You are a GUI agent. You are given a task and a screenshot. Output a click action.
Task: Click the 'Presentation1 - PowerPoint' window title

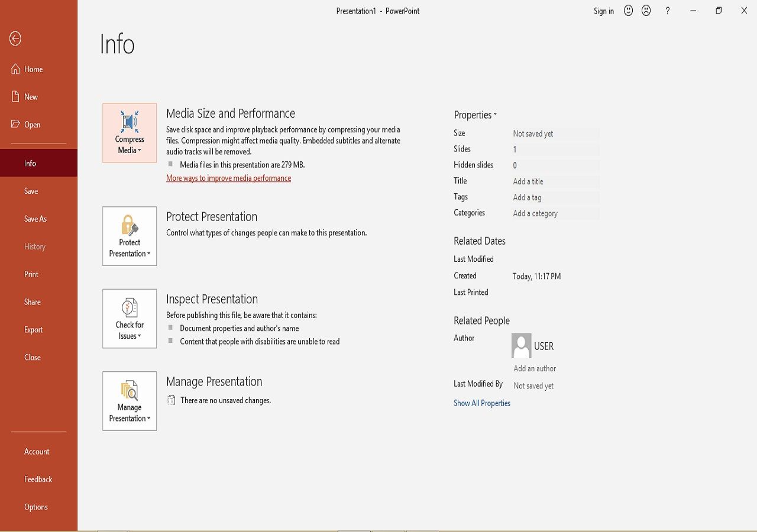pyautogui.click(x=378, y=11)
